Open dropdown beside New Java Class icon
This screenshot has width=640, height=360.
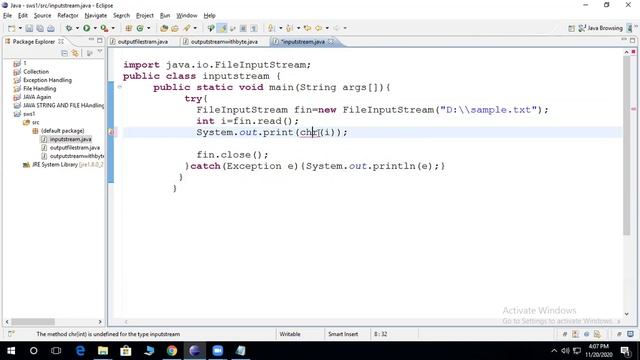pyautogui.click(x=149, y=28)
